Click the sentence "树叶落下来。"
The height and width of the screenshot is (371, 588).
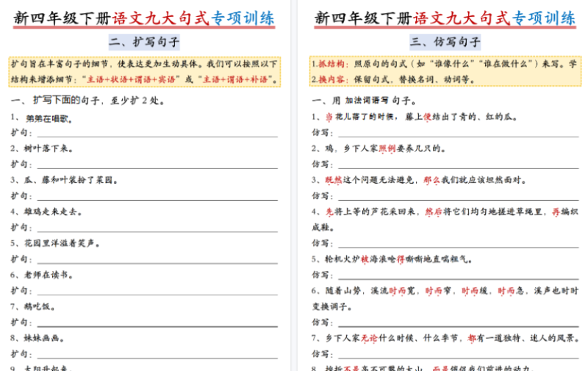pos(49,148)
